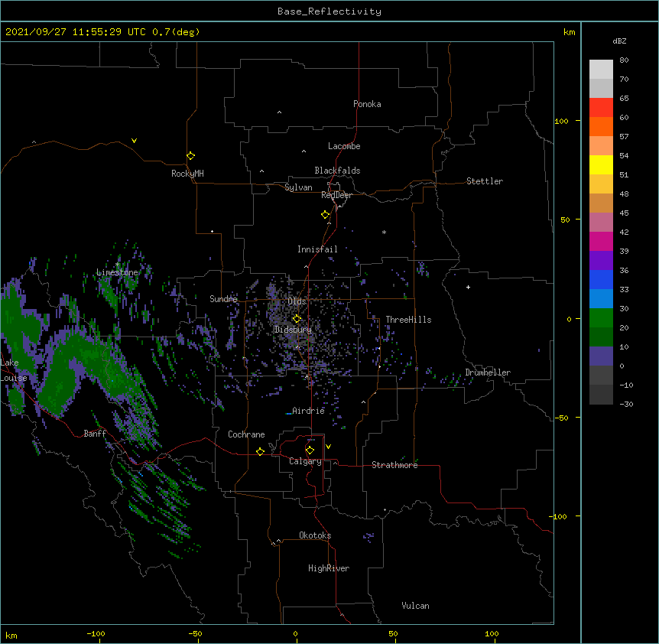
Task: Click the Ponoka city label
Action: tap(367, 104)
